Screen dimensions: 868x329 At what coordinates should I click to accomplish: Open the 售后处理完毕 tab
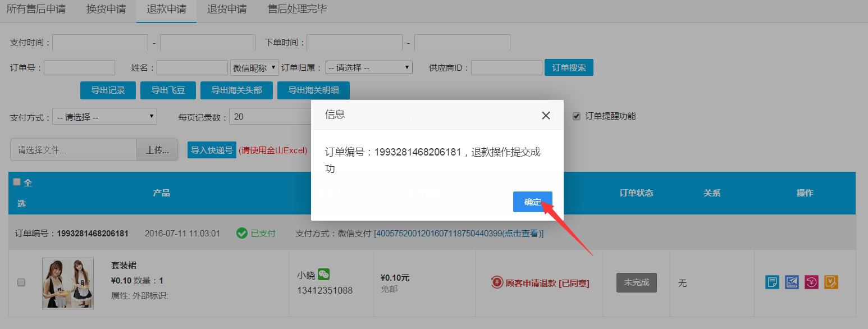click(x=297, y=9)
